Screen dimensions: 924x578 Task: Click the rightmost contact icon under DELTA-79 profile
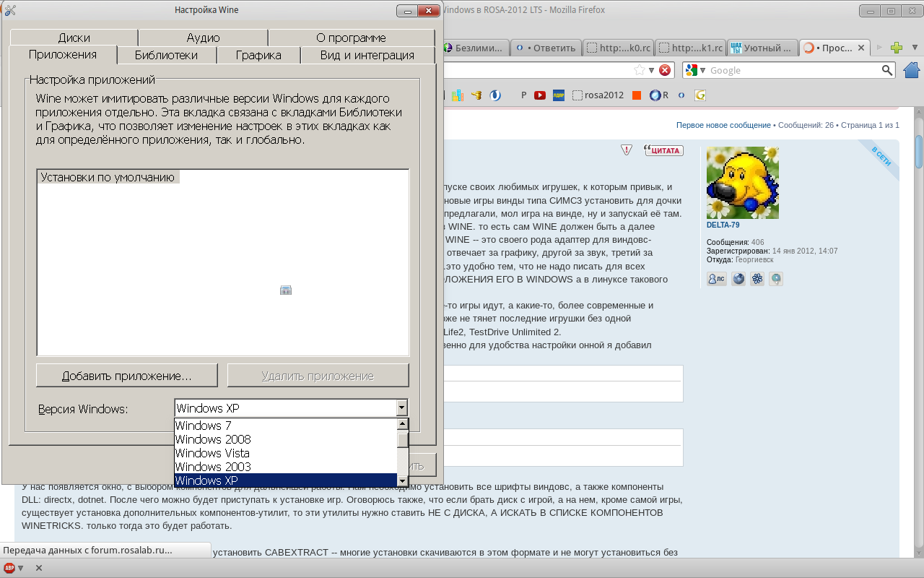click(776, 279)
